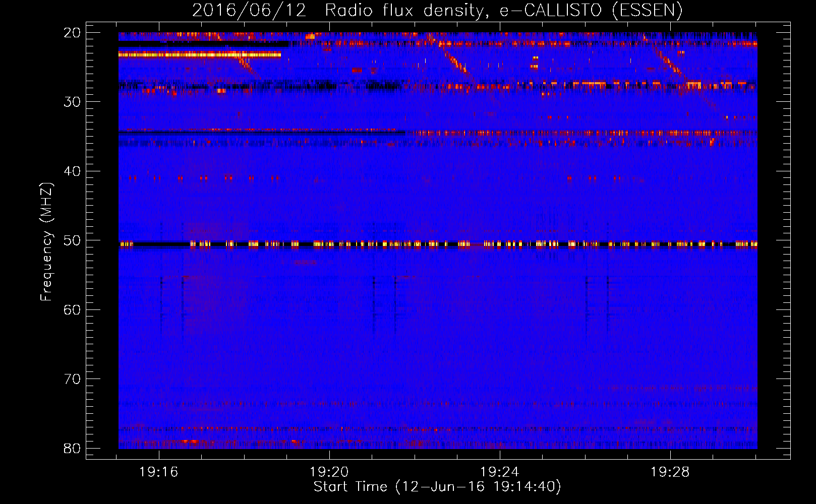Click the 60 frequency tick label
816x504 pixels.
72,309
